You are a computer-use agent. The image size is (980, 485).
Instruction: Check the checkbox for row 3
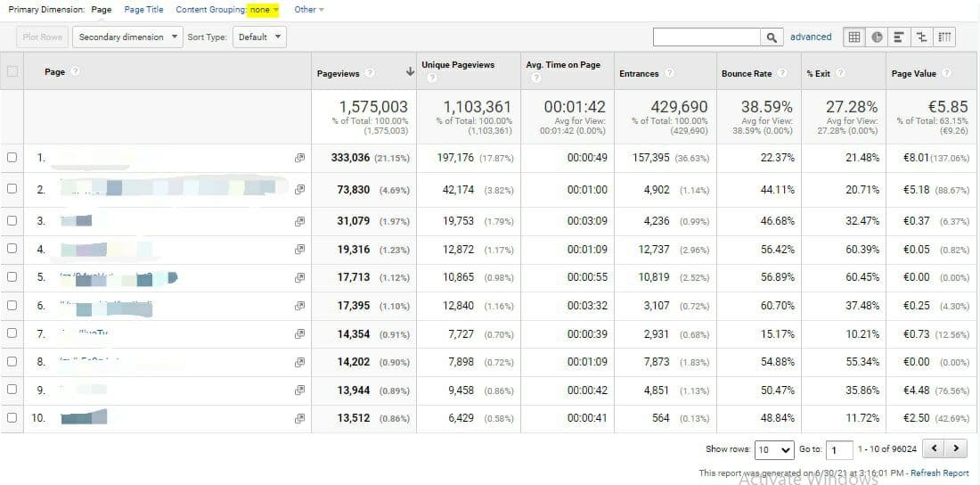point(12,220)
